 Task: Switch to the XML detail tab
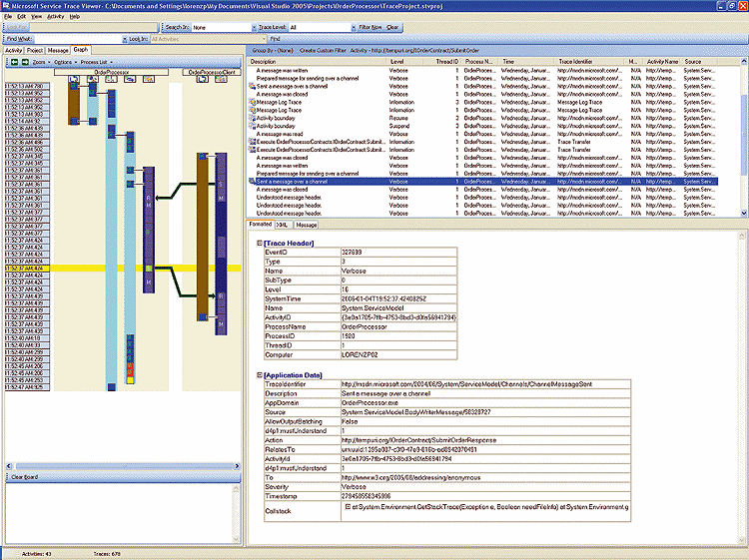[x=282, y=225]
